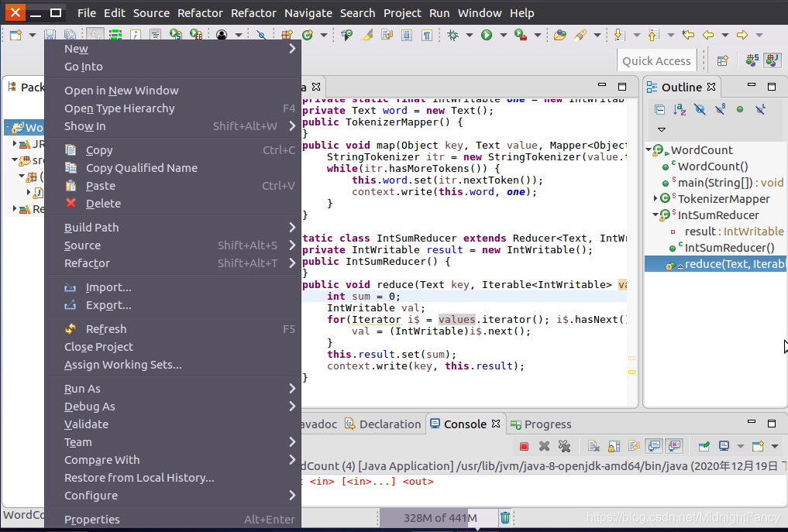
Task: Toggle Scroll Lock in Console
Action: pos(614,446)
